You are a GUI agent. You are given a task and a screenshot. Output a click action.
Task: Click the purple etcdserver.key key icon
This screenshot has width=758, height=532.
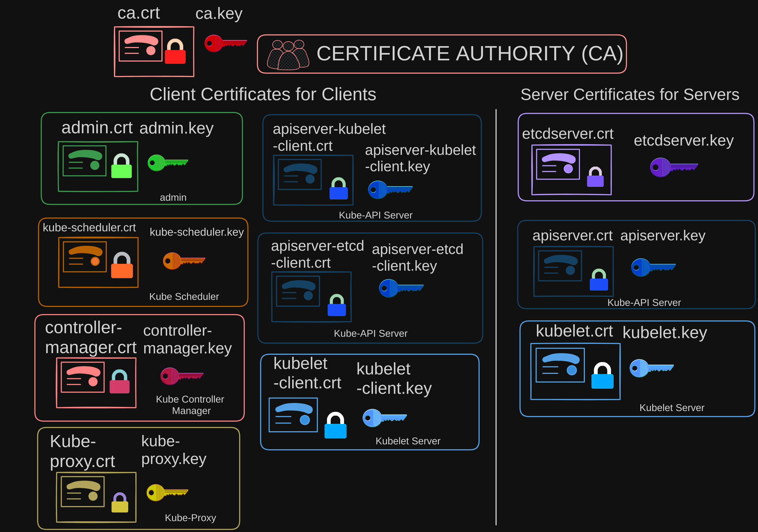click(x=674, y=167)
